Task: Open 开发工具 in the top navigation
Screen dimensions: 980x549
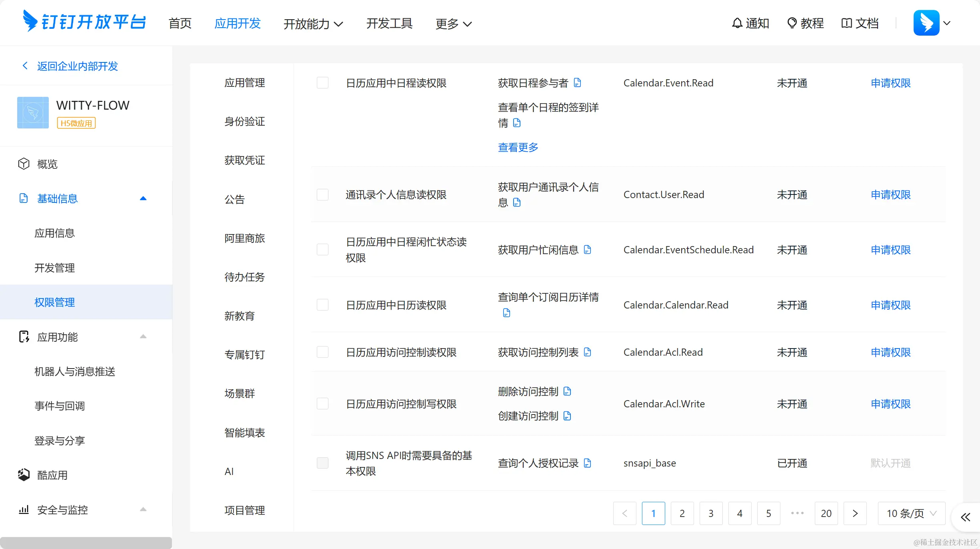Action: [x=389, y=24]
